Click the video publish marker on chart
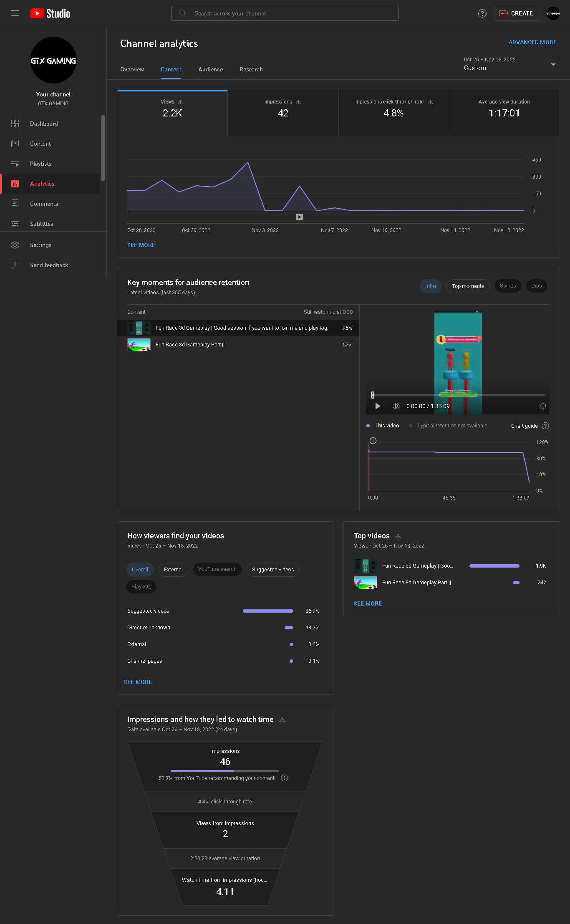This screenshot has width=570, height=924. (300, 217)
